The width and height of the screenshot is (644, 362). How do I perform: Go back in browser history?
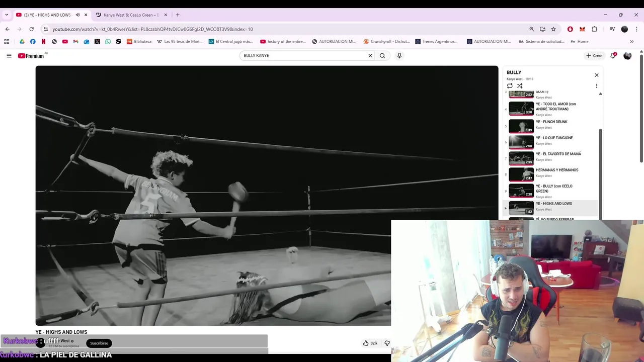[7, 29]
